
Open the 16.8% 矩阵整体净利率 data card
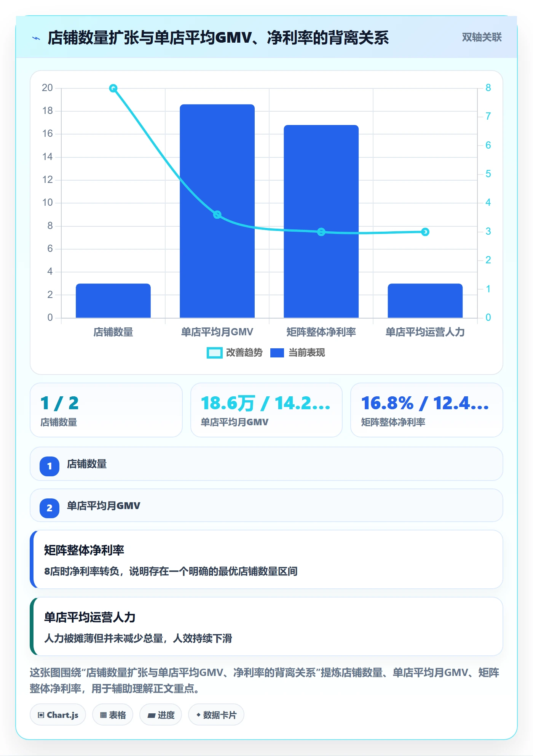tap(427, 410)
